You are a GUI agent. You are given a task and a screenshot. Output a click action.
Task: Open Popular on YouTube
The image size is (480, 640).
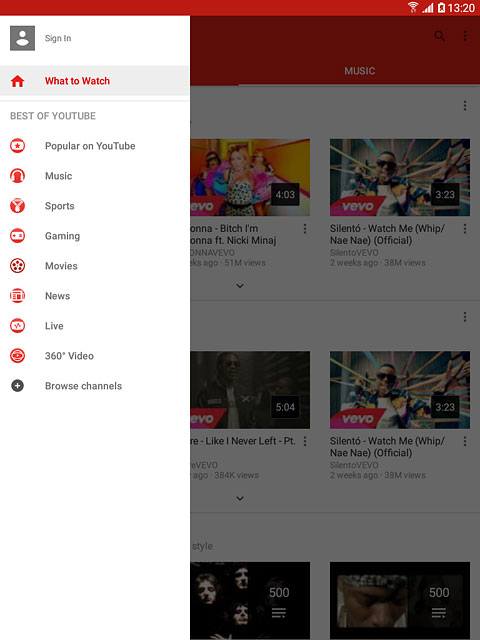click(x=95, y=146)
